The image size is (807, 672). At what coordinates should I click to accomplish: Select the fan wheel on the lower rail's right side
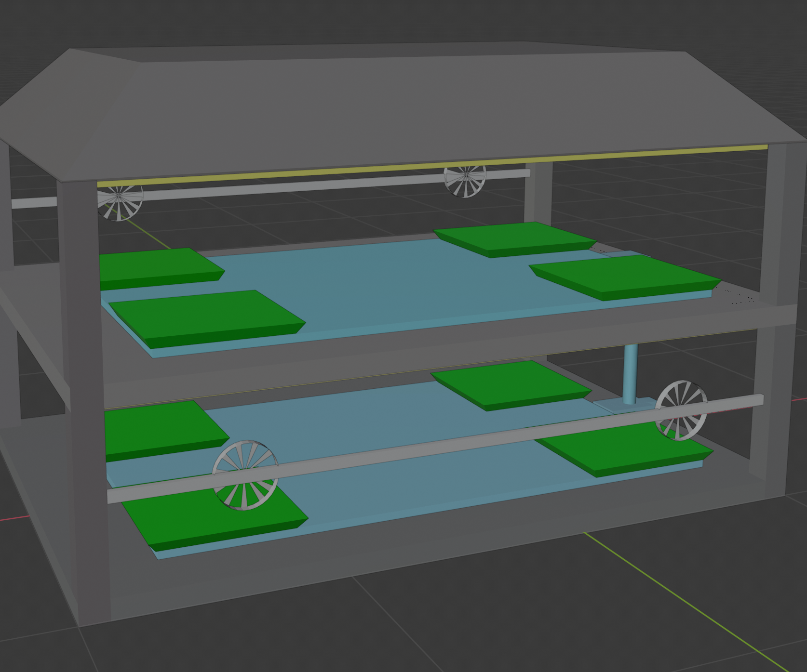click(x=681, y=410)
